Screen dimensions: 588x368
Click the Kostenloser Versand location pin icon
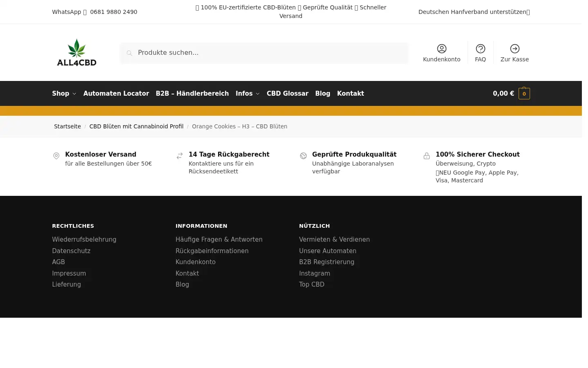point(56,156)
